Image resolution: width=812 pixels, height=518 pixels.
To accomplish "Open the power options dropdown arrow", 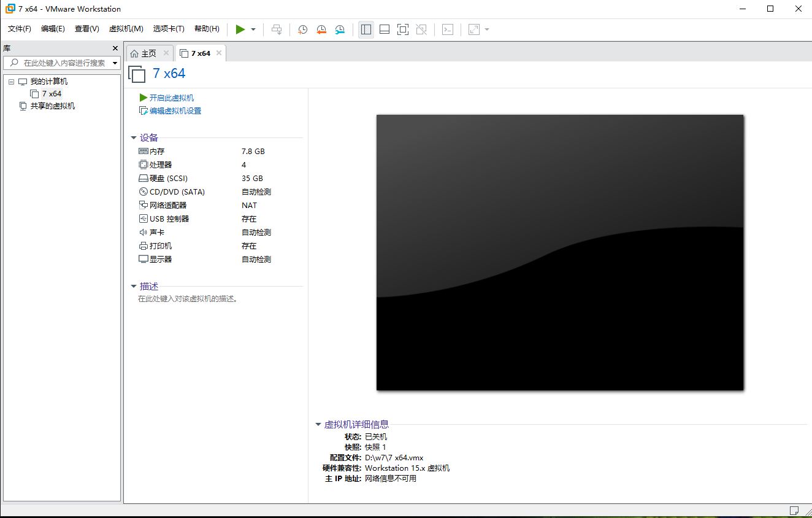I will (253, 29).
